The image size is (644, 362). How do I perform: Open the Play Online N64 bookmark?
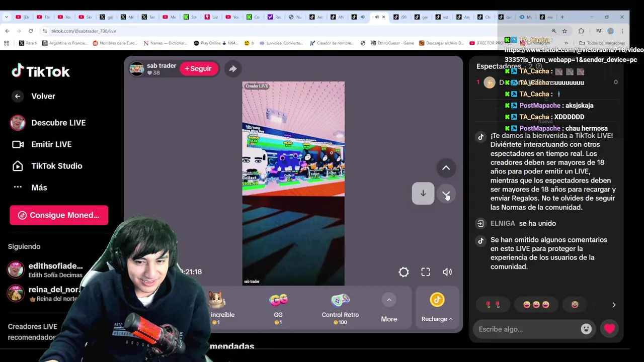click(x=216, y=43)
